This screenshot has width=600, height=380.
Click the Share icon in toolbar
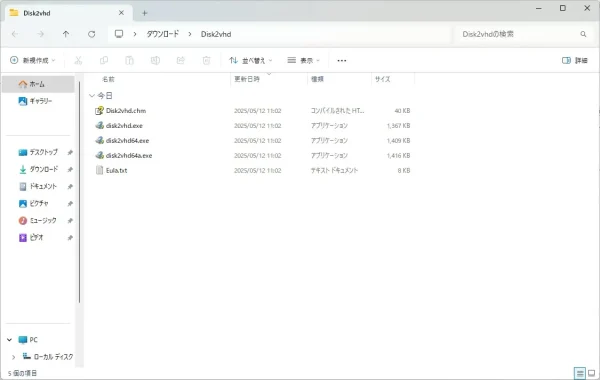(181, 60)
